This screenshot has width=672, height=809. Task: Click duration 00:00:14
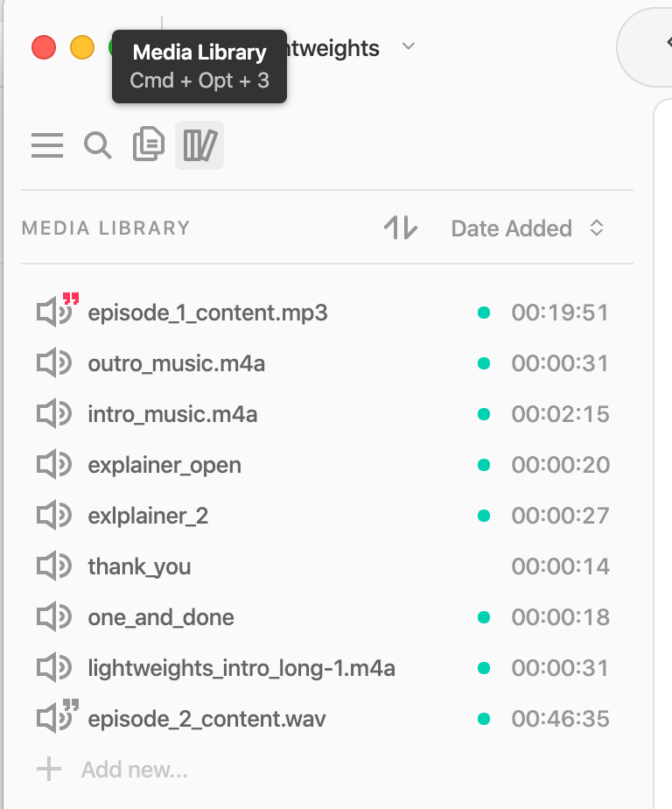[560, 566]
